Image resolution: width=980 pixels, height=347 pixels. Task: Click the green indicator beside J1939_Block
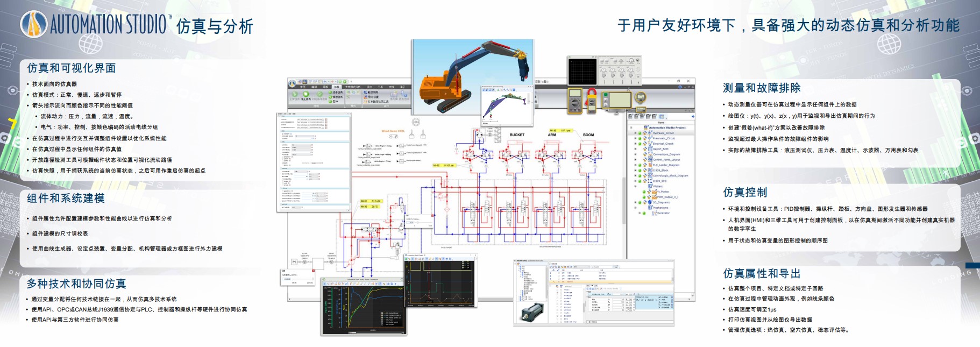click(640, 171)
